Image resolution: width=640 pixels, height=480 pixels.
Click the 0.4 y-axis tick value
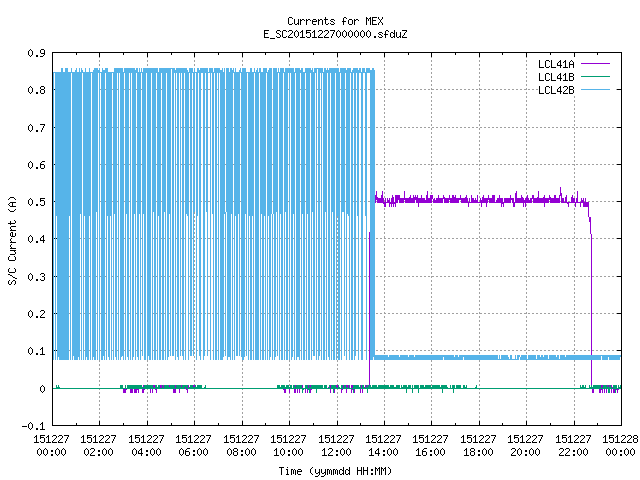[x=36, y=239]
